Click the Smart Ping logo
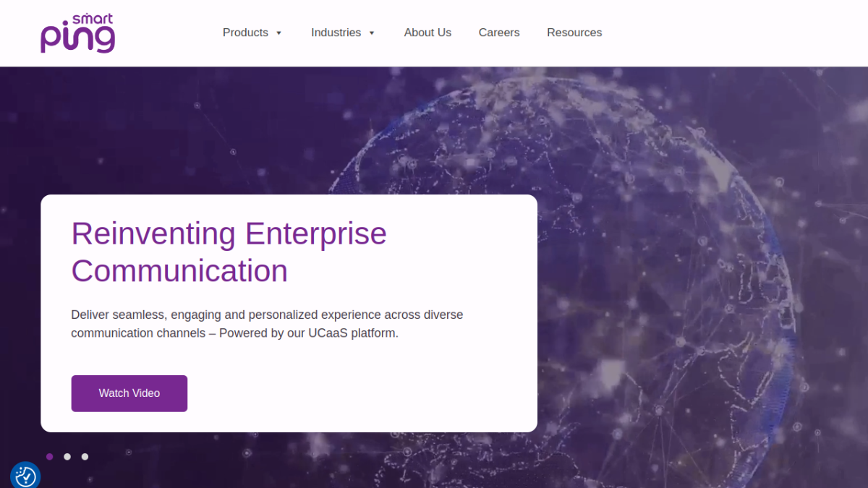 [x=77, y=33]
